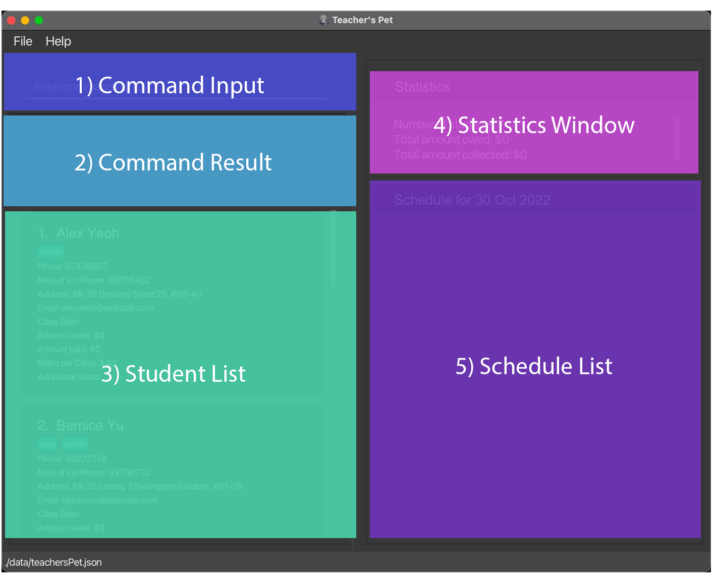This screenshot has width=714, height=588.
Task: Click the command input text field
Action: [x=178, y=87]
